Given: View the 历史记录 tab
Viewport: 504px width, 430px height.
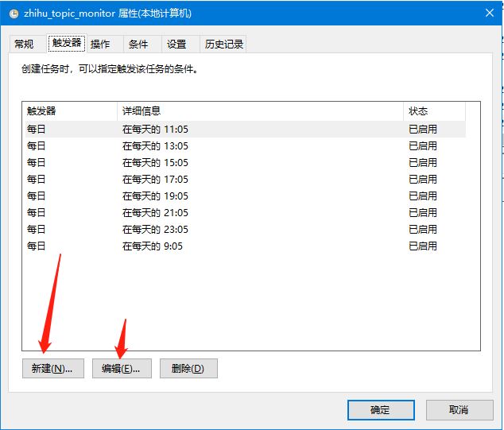Looking at the screenshot, I should pos(224,44).
